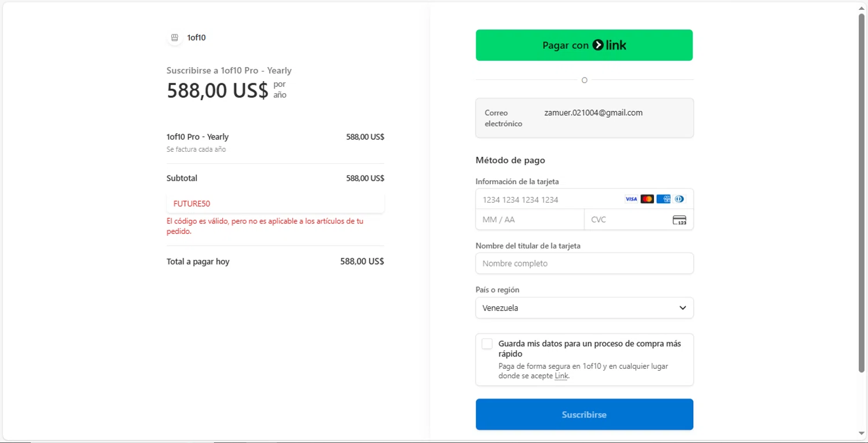Click the Mastercard logo
The width and height of the screenshot is (868, 443).
[648, 199]
